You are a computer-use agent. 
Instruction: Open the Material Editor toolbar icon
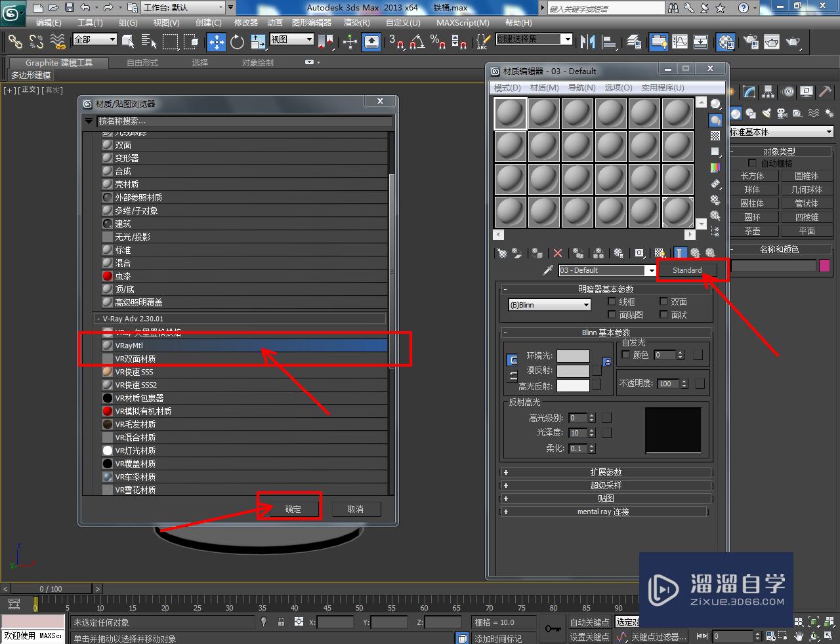[725, 42]
